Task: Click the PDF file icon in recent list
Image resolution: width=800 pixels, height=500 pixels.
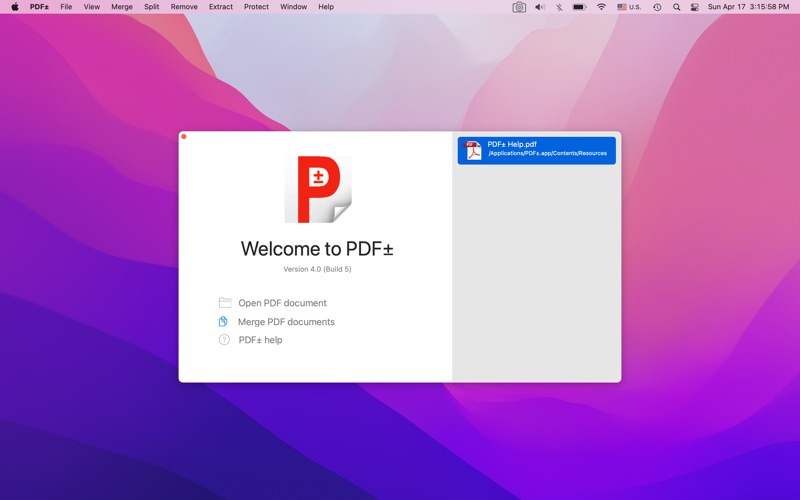Action: 473,151
